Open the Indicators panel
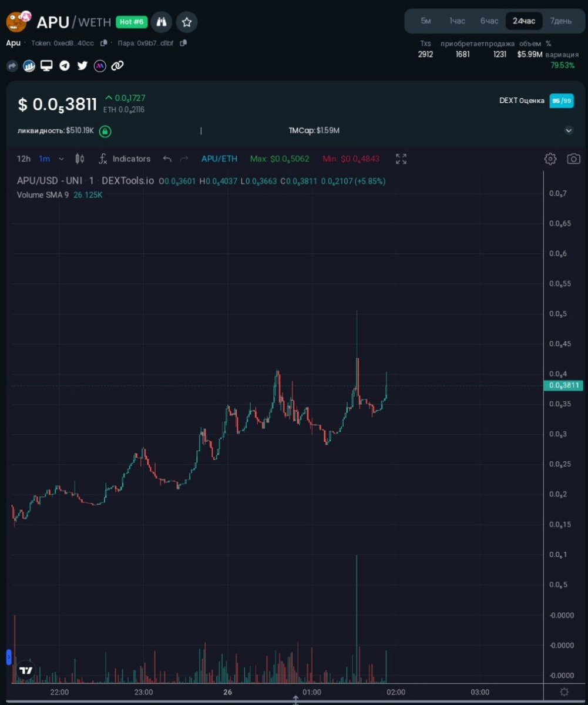Viewport: 588px width, 705px height. point(132,159)
